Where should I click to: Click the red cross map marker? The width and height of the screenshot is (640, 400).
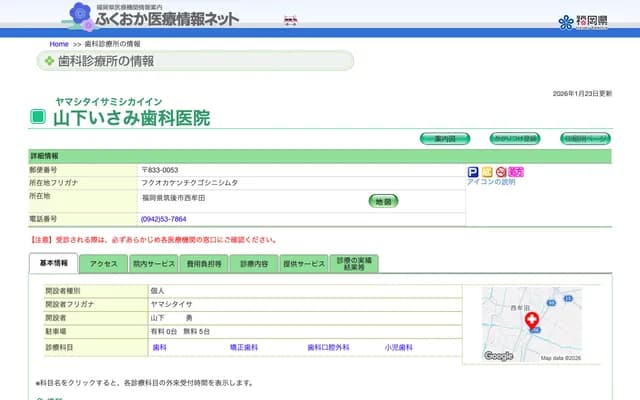point(531,319)
